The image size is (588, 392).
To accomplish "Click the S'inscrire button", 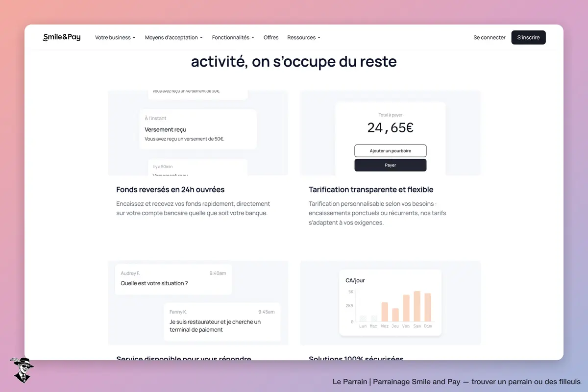I will pos(528,37).
